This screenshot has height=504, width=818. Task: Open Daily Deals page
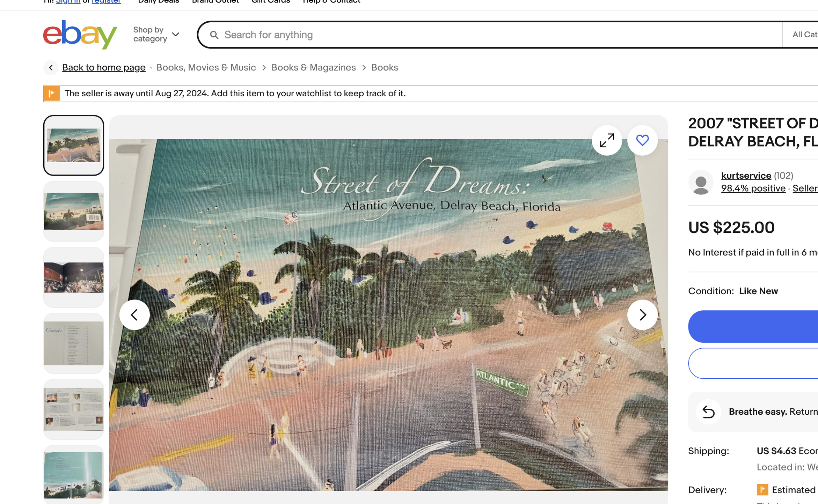point(159,2)
